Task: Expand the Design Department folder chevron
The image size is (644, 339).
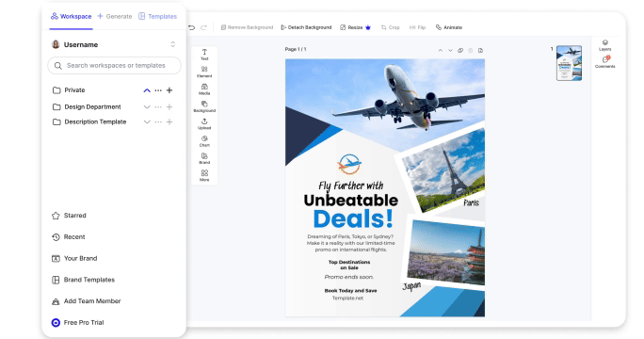Action: [x=147, y=106]
